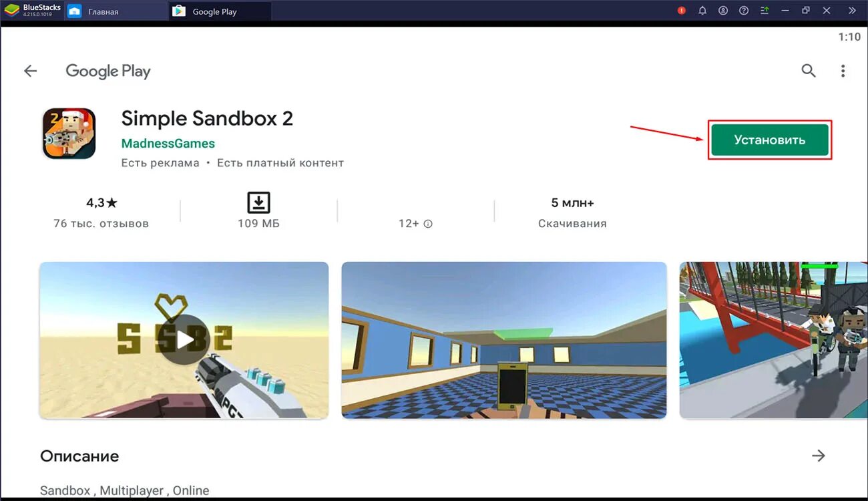Viewport: 868px width, 501px height.
Task: Click the download size icon
Action: point(258,202)
